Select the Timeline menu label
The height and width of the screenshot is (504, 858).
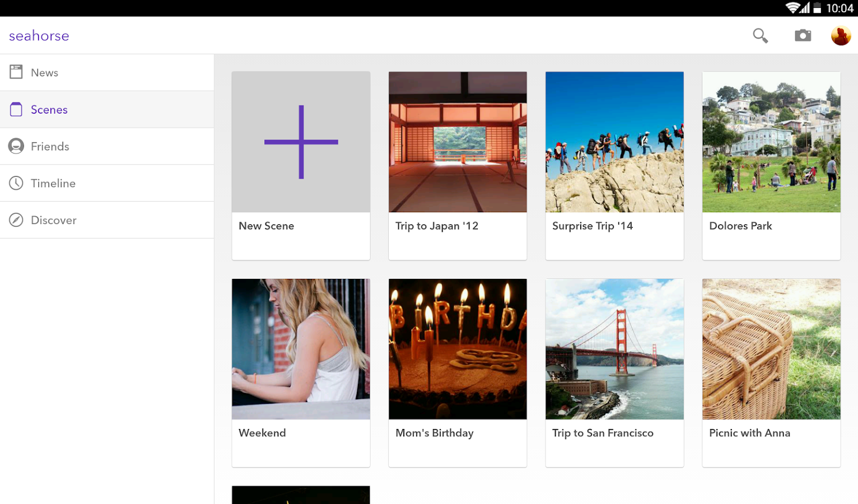[x=53, y=183]
